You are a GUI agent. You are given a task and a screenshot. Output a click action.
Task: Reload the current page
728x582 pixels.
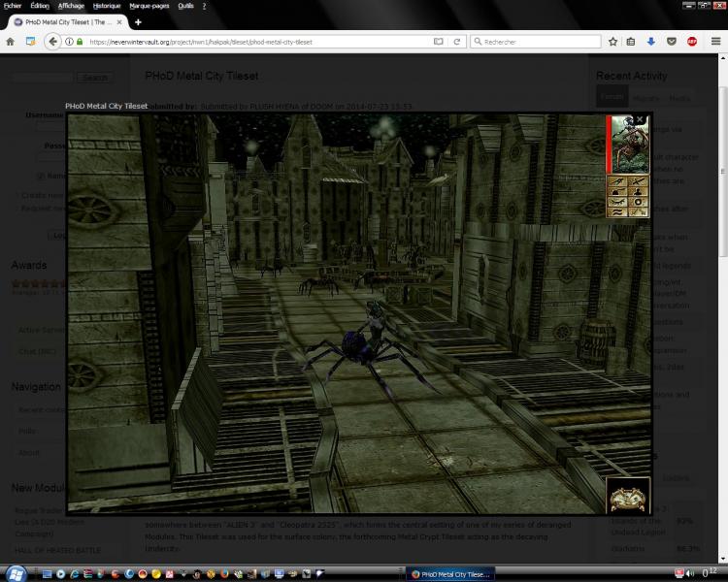(x=457, y=42)
